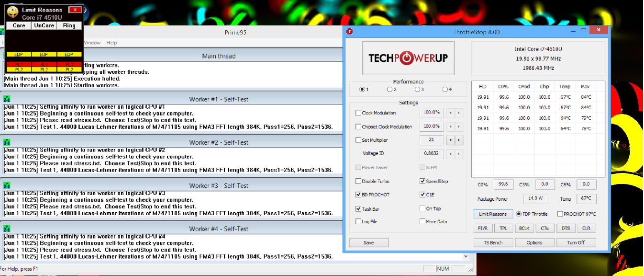Select Performance profile 1 radio button

(x=362, y=90)
